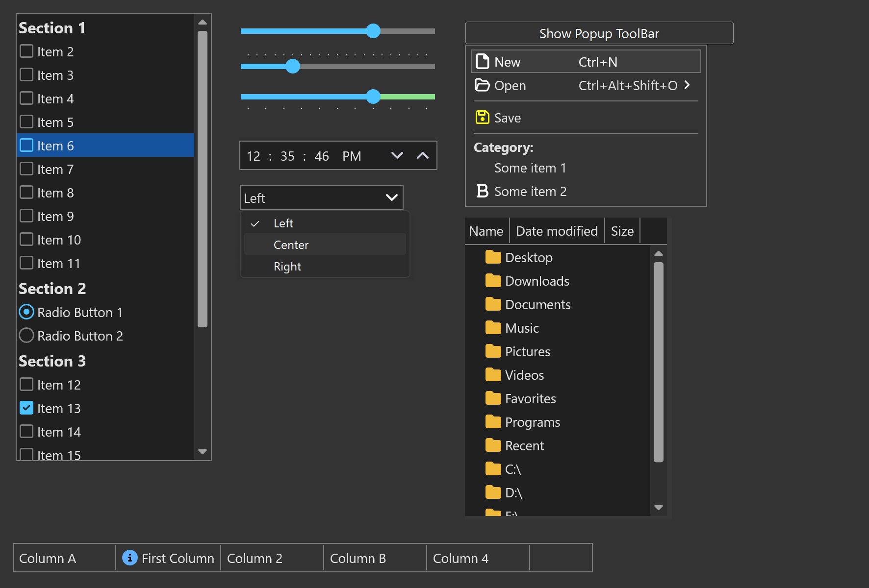Check the Item 7 checkbox
This screenshot has height=588, width=869.
(26, 169)
